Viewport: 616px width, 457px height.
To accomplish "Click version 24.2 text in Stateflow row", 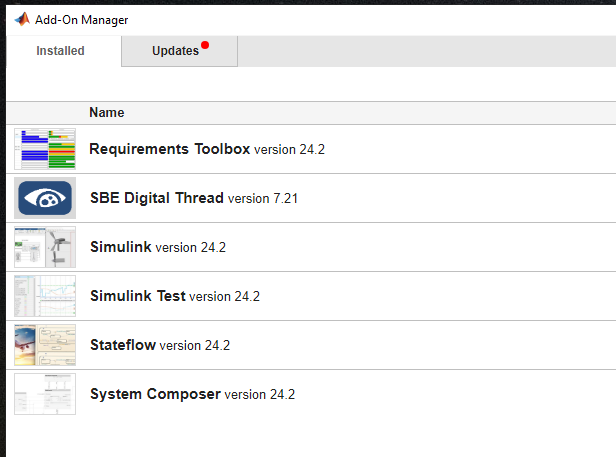I will pyautogui.click(x=195, y=346).
